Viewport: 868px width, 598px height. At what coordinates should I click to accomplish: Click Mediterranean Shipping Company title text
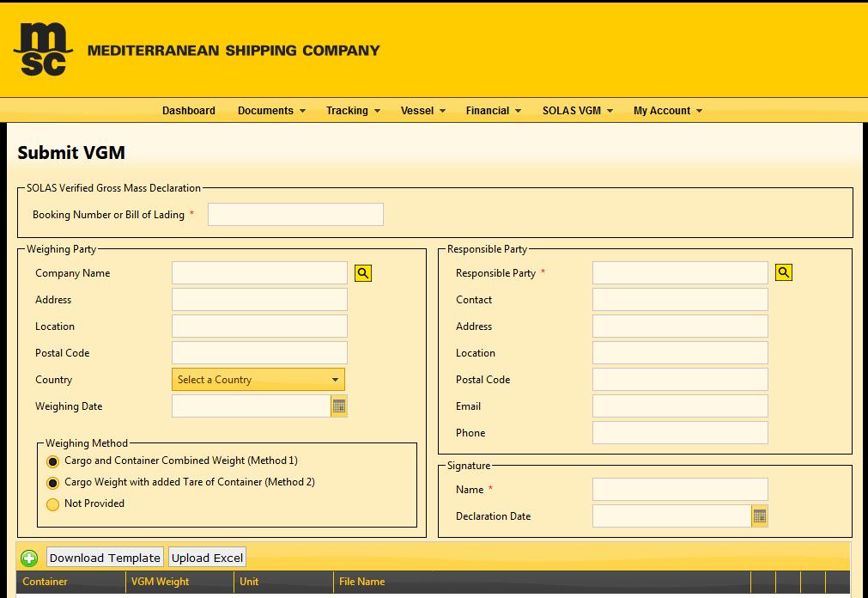coord(234,51)
